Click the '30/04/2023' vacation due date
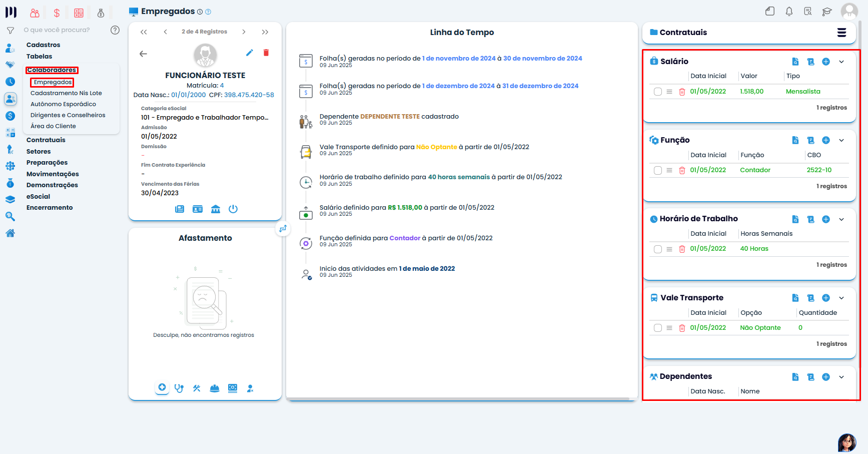 [160, 193]
